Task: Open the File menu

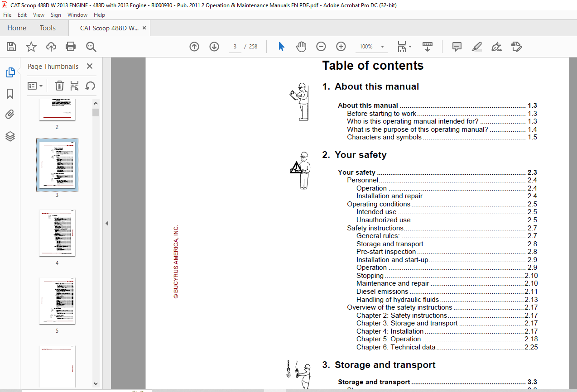Action: (7, 14)
